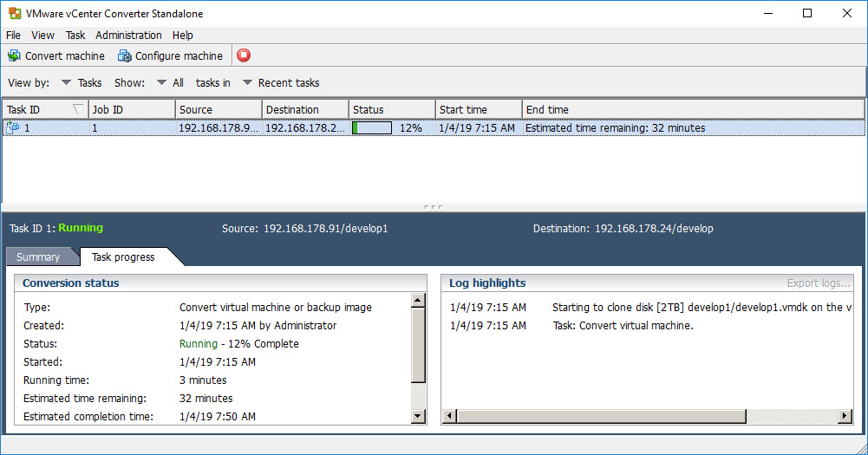Image resolution: width=868 pixels, height=455 pixels.
Task: Open the Help menu
Action: pos(183,35)
